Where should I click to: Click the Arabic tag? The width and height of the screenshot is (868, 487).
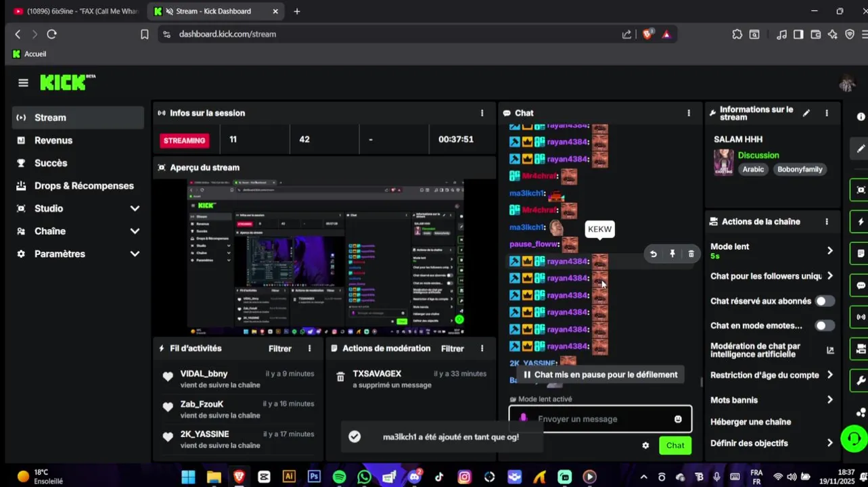(753, 169)
